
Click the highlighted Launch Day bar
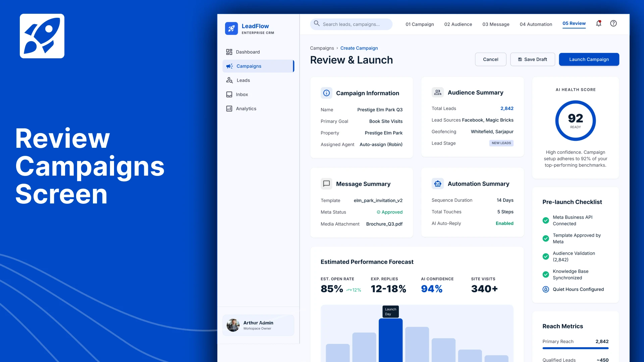pyautogui.click(x=390, y=340)
